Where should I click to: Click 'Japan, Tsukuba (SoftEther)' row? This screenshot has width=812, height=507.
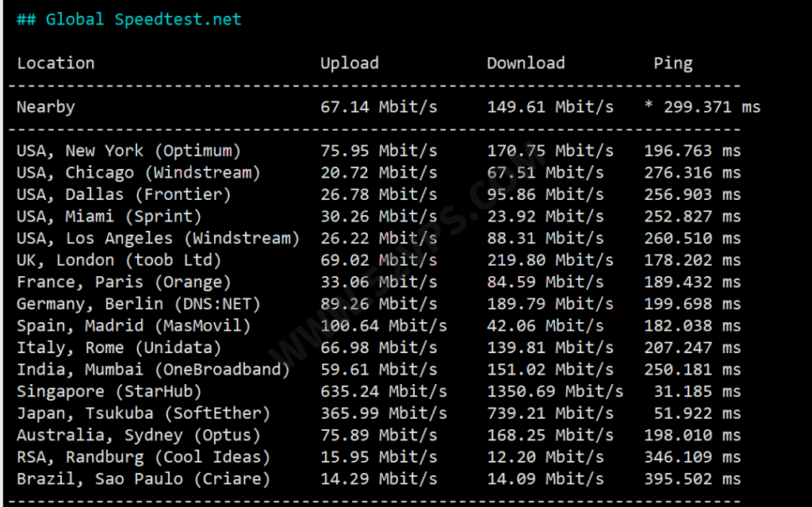(144, 413)
